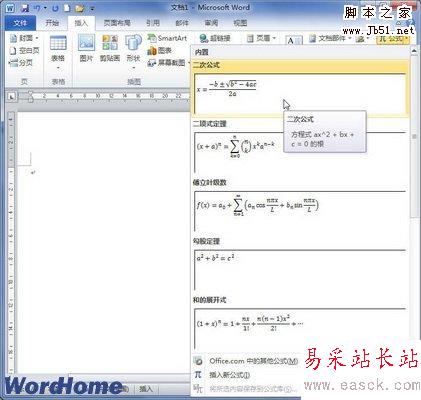Click the 超链接 (Hyperlink) button
Image resolution: width=421 pixels, height=400 pixels.
(215, 38)
